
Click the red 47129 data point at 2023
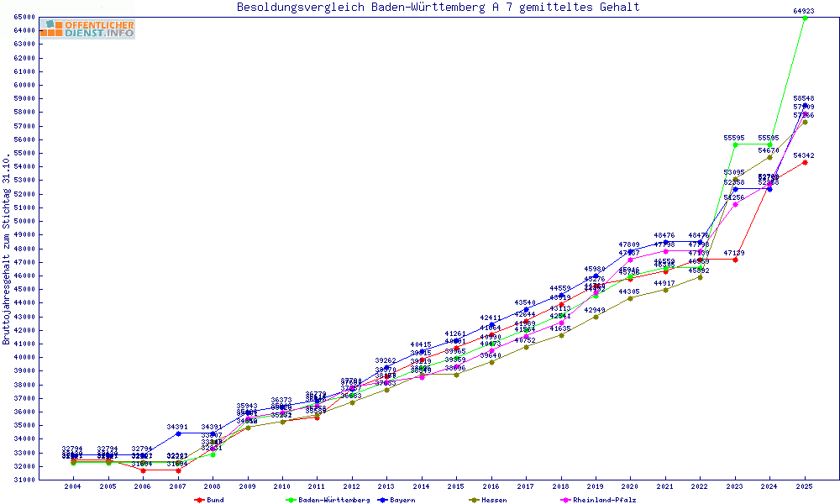(x=735, y=260)
